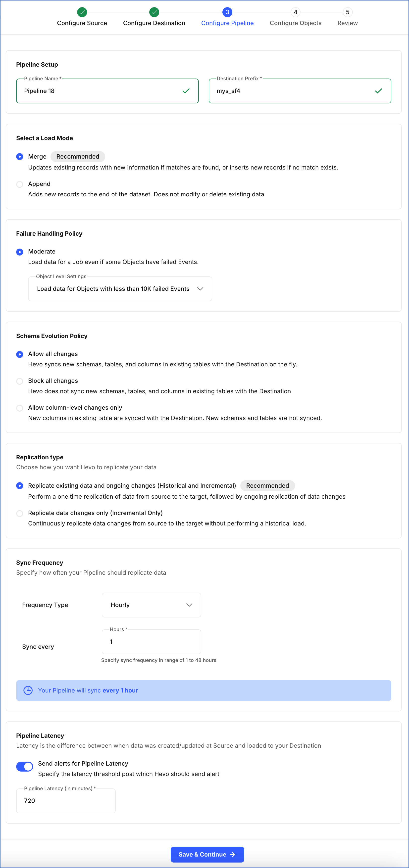Select Replicate data changes only option
The image size is (409, 868).
[20, 513]
